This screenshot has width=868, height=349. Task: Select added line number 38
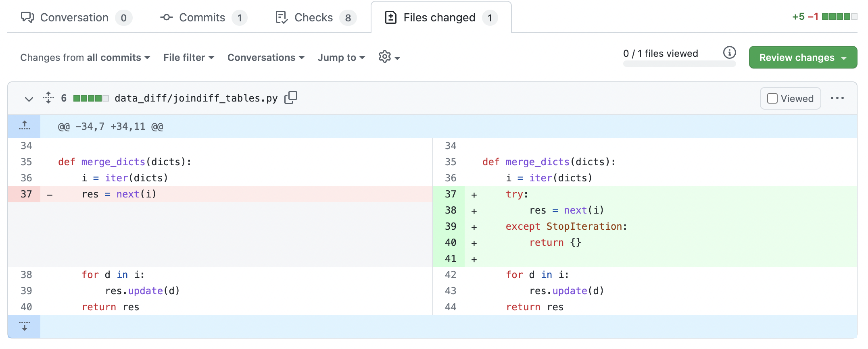tap(449, 210)
